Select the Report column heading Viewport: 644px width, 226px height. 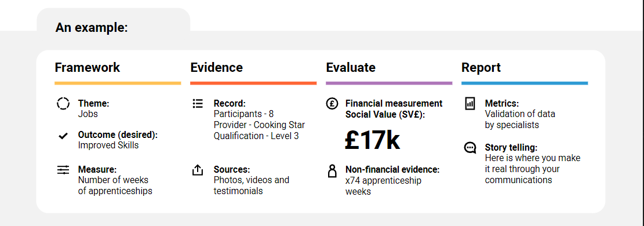pyautogui.click(x=481, y=67)
